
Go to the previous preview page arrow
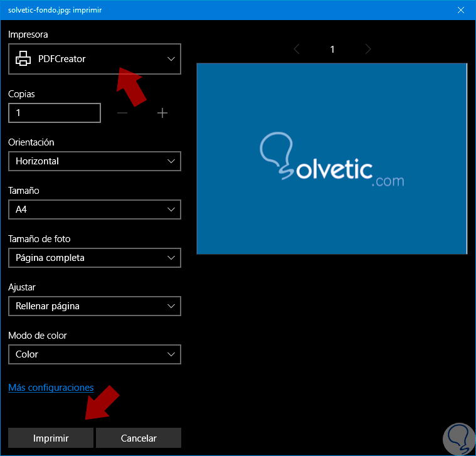pyautogui.click(x=297, y=49)
